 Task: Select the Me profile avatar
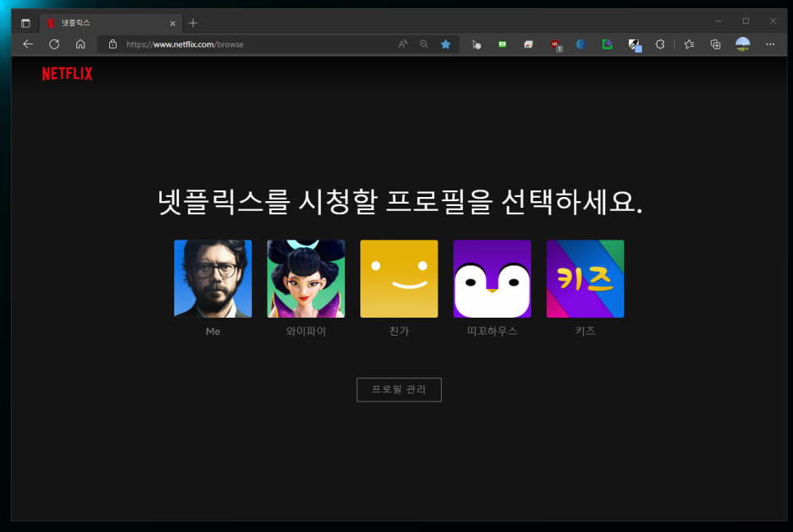pos(213,278)
